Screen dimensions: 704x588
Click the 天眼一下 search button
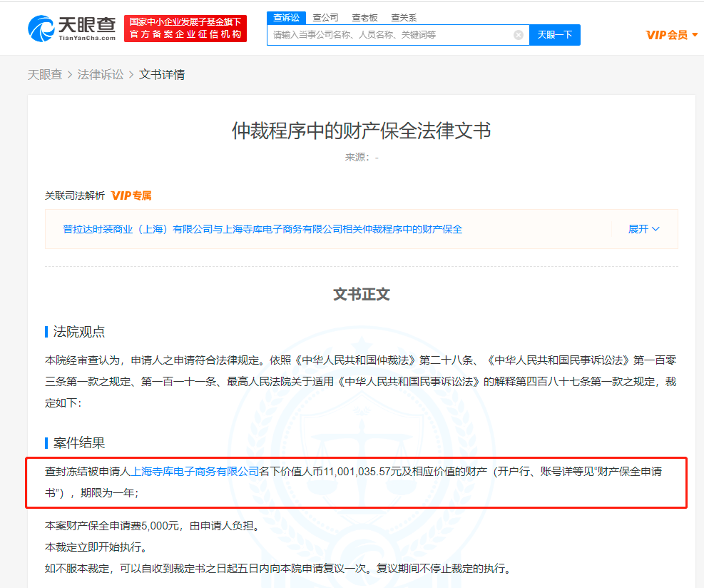point(555,34)
